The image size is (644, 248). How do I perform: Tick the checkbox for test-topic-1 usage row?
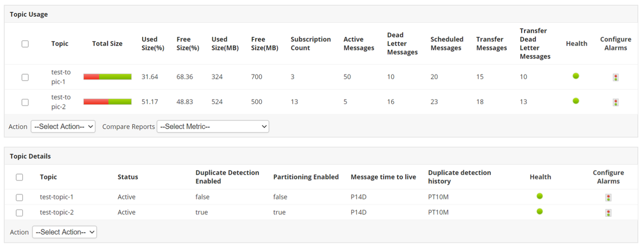pyautogui.click(x=25, y=77)
